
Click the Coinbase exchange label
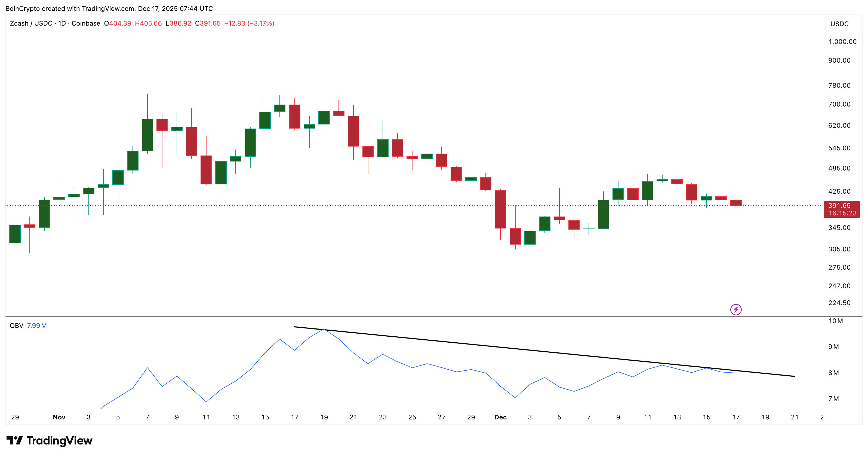click(x=87, y=24)
